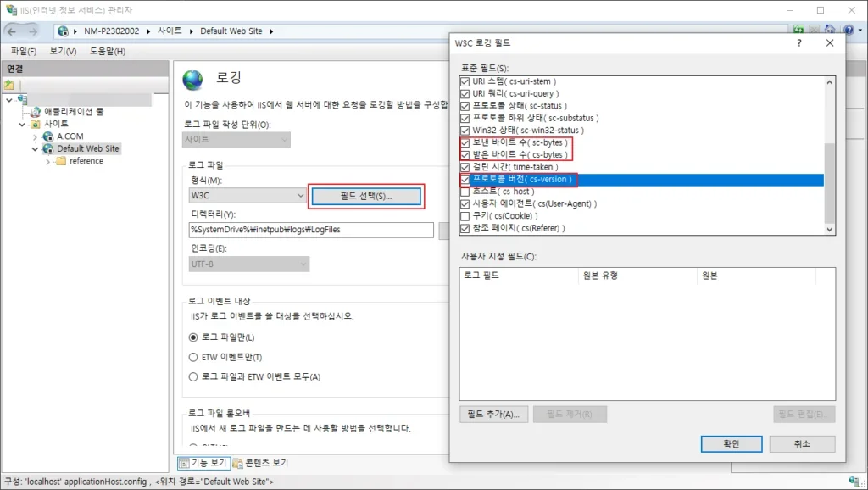Open the File (파일) menu
Viewport: 868px width, 490px height.
pyautogui.click(x=23, y=51)
